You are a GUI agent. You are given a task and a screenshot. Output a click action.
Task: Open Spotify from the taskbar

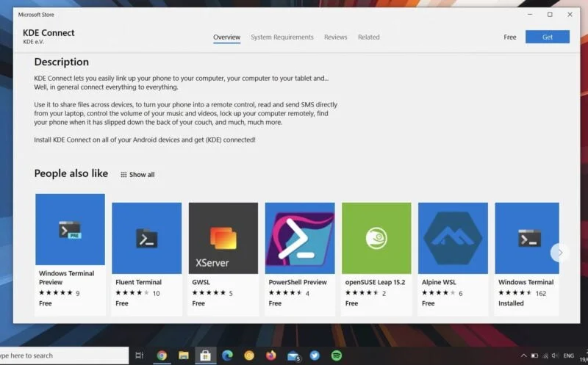pos(337,355)
